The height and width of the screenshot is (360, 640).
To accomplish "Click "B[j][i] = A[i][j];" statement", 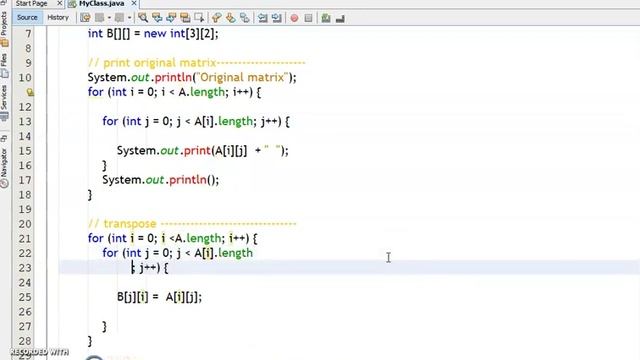I will coord(159,297).
